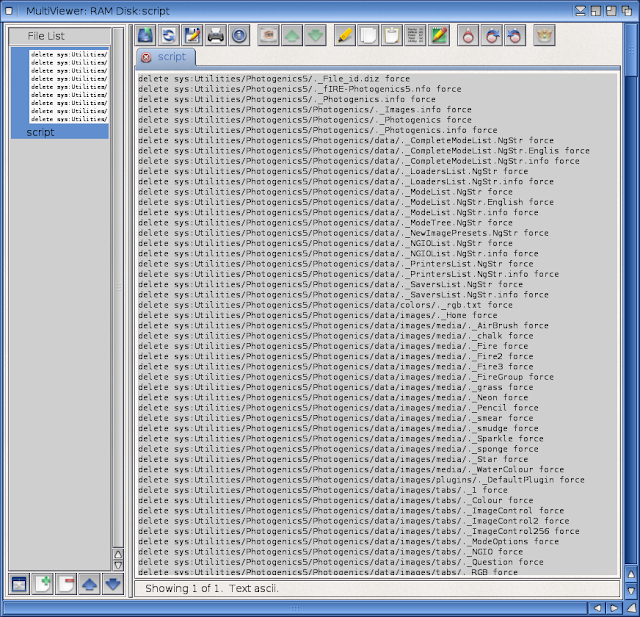Select the yellow highlighter mark tool

tap(344, 36)
